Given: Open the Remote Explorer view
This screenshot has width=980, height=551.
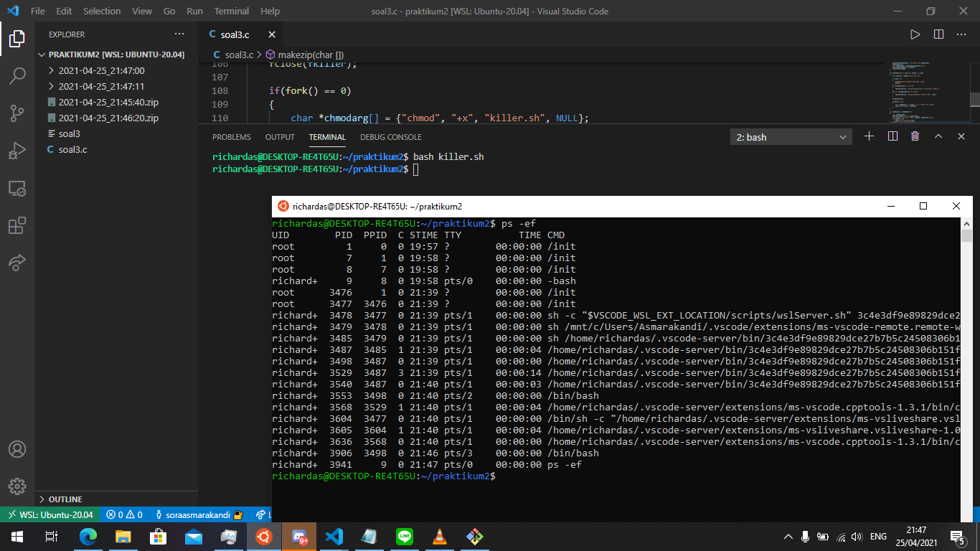Looking at the screenshot, I should 17,188.
